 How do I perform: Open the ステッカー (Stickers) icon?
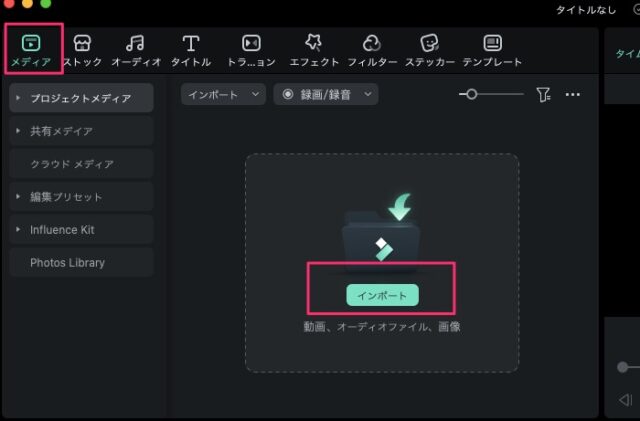pyautogui.click(x=430, y=43)
